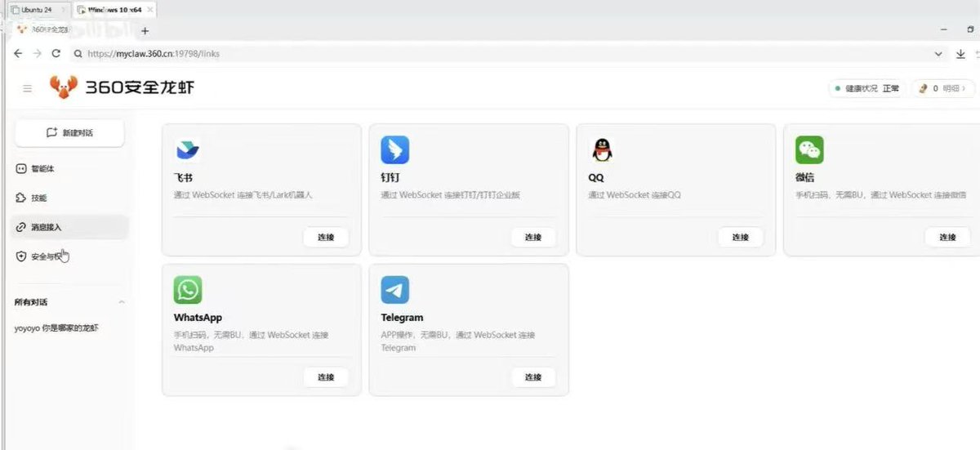The height and width of the screenshot is (450, 980).
Task: Reload the page with refresh icon
Action: click(x=56, y=53)
